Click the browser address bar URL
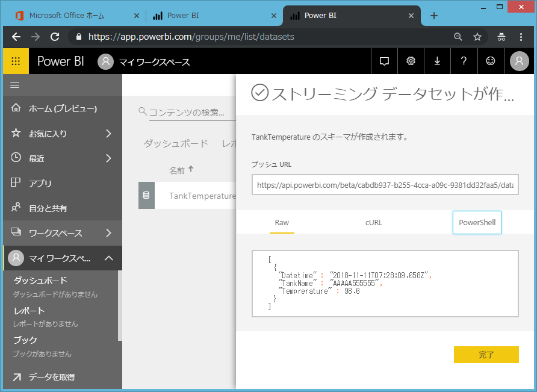The image size is (537, 392). point(191,37)
